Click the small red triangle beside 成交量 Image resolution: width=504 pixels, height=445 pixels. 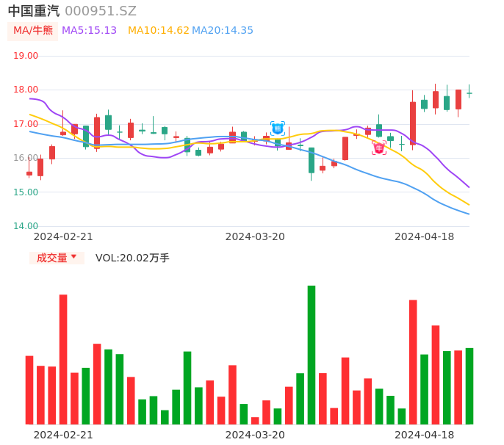coord(73,257)
